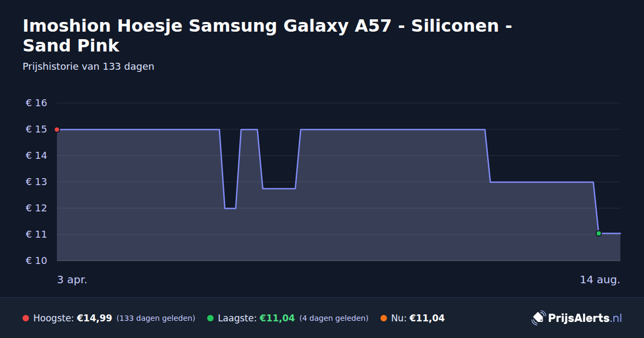Click the PrijsAlerts tag logo icon
The image size is (644, 338).
(538, 318)
